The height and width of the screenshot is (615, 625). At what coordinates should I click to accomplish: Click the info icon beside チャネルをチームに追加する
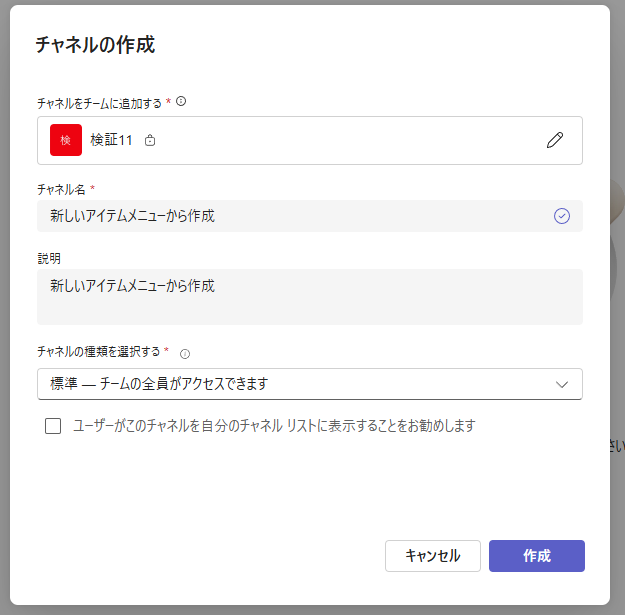tap(181, 101)
